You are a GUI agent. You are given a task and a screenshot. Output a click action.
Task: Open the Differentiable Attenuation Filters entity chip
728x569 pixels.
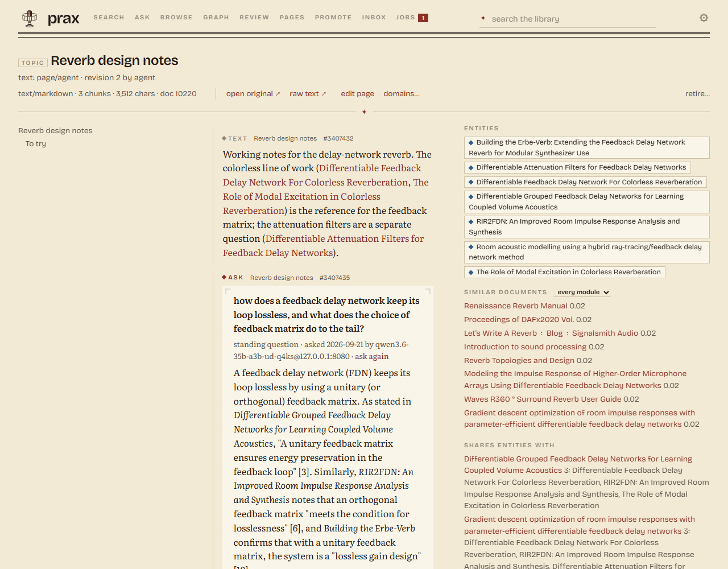pyautogui.click(x=577, y=167)
